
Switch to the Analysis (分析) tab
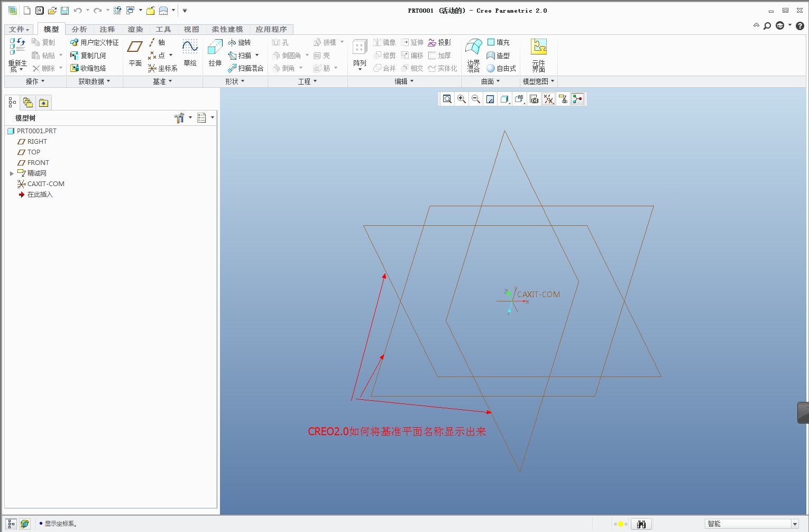(79, 29)
